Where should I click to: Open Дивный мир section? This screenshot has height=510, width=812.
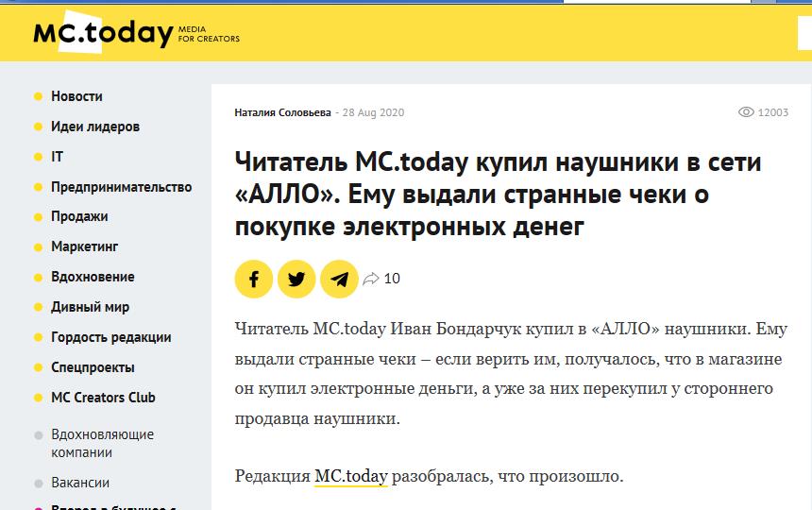coord(90,307)
